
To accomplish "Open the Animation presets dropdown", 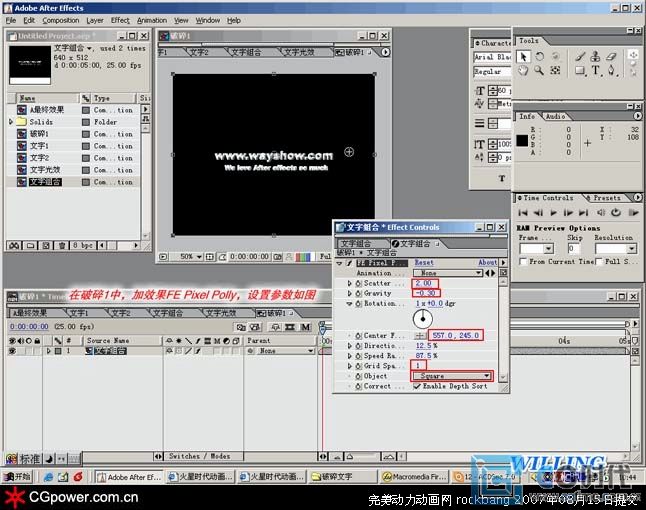I will click(x=448, y=273).
